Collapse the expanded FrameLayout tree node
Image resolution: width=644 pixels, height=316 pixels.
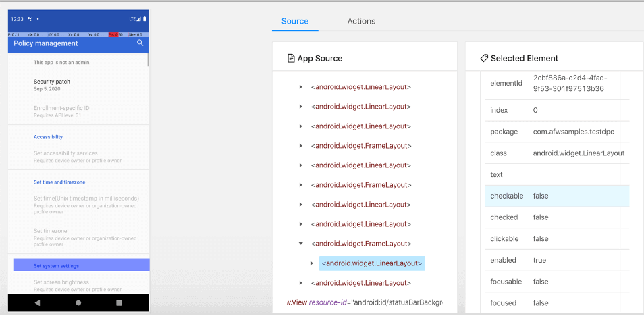click(300, 244)
